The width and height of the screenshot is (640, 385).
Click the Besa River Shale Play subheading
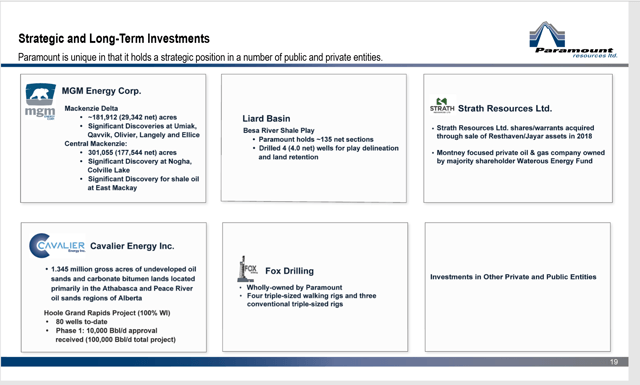point(279,130)
